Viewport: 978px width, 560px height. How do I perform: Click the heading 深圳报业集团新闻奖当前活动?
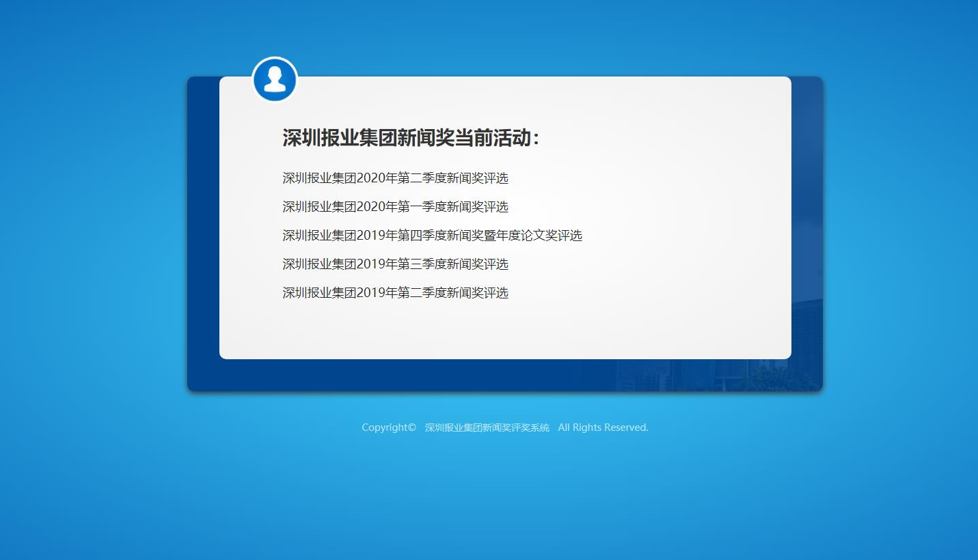coord(411,138)
